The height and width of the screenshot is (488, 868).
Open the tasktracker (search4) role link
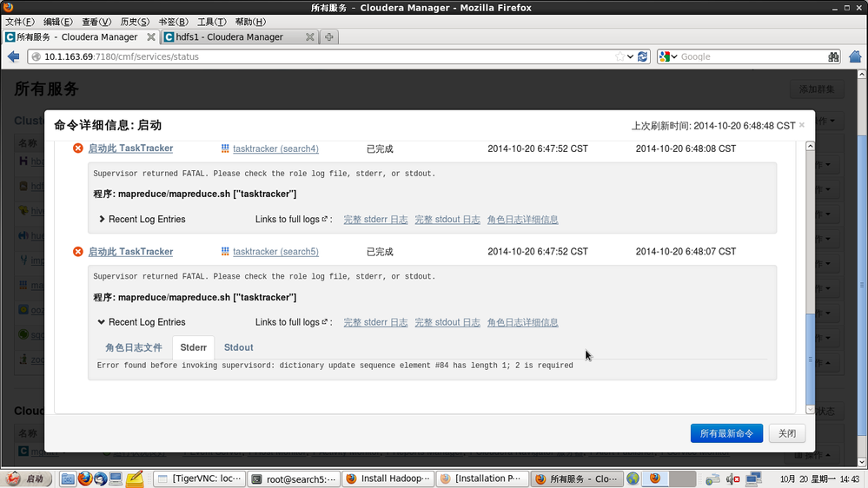click(275, 148)
